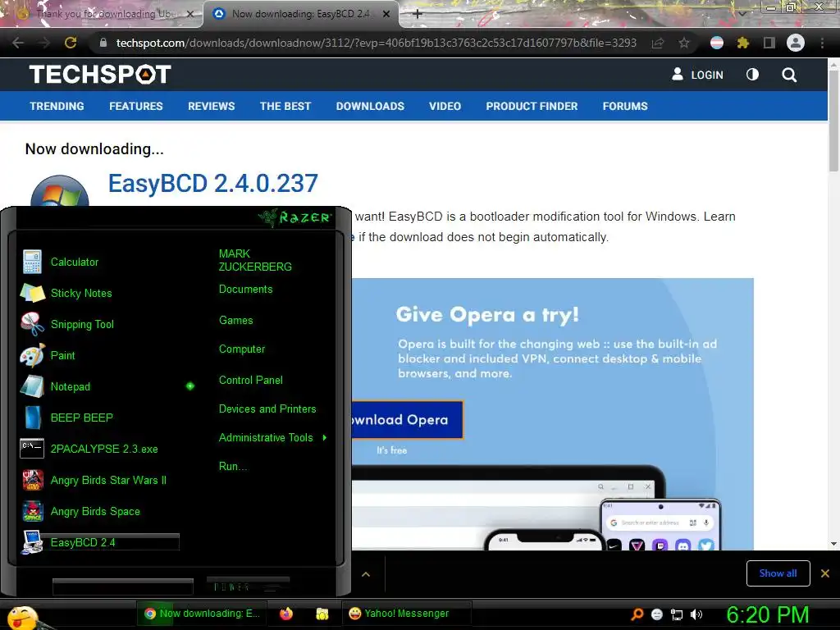Screen dimensions: 840x630
Task: Open REVIEWS nav item
Action: pos(211,106)
